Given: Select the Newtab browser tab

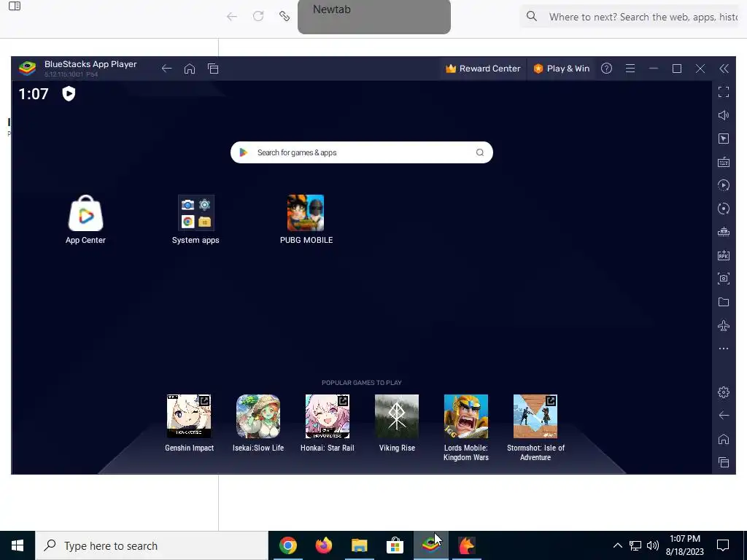Looking at the screenshot, I should click(x=374, y=17).
